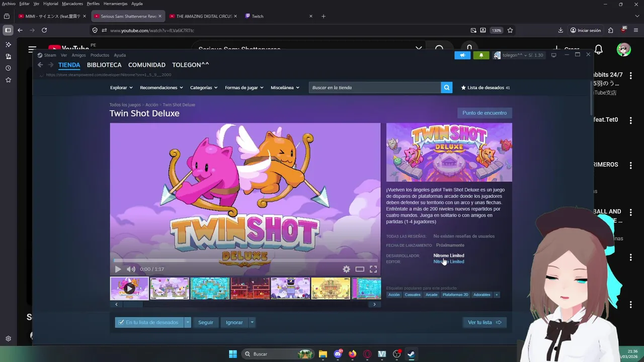Switch to THE AMAZING DIGITAL CIRCUS tab
Screen dimensions: 644x362
(204, 16)
